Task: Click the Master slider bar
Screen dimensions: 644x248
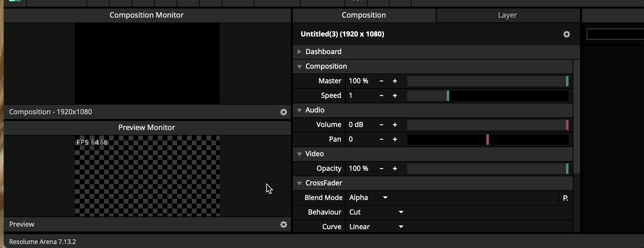Action: 487,81
